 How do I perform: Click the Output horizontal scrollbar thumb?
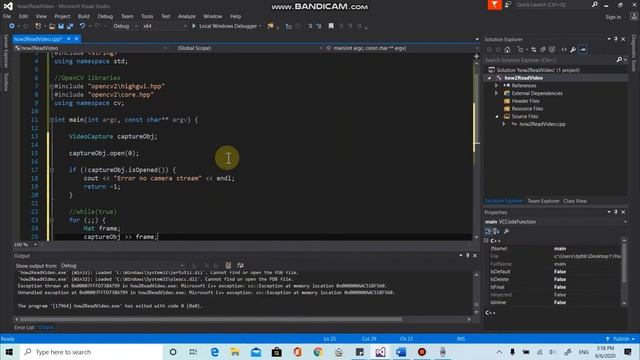(x=211, y=320)
